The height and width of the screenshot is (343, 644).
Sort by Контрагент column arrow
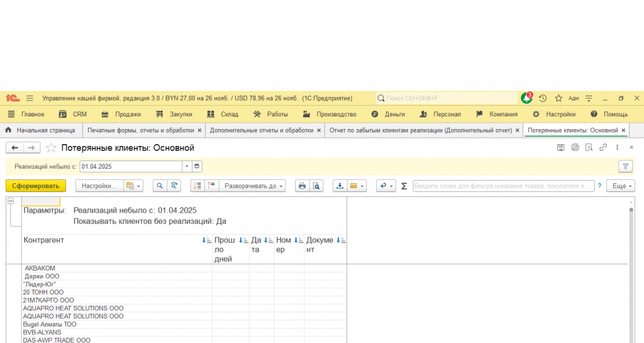click(206, 240)
